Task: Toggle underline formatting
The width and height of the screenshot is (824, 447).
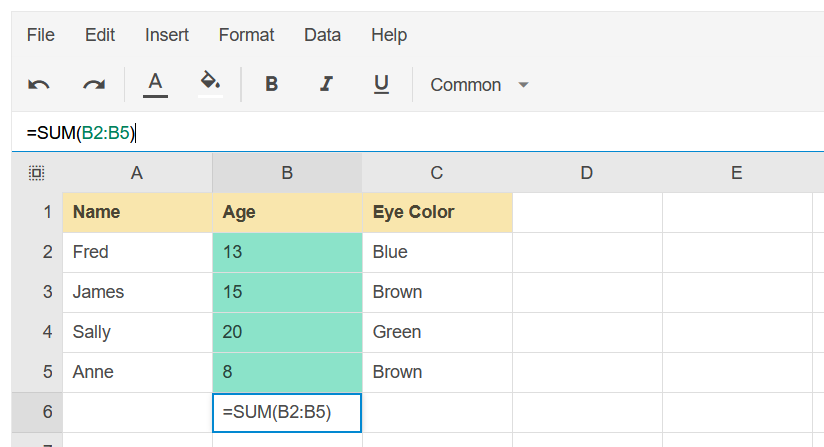Action: click(381, 85)
